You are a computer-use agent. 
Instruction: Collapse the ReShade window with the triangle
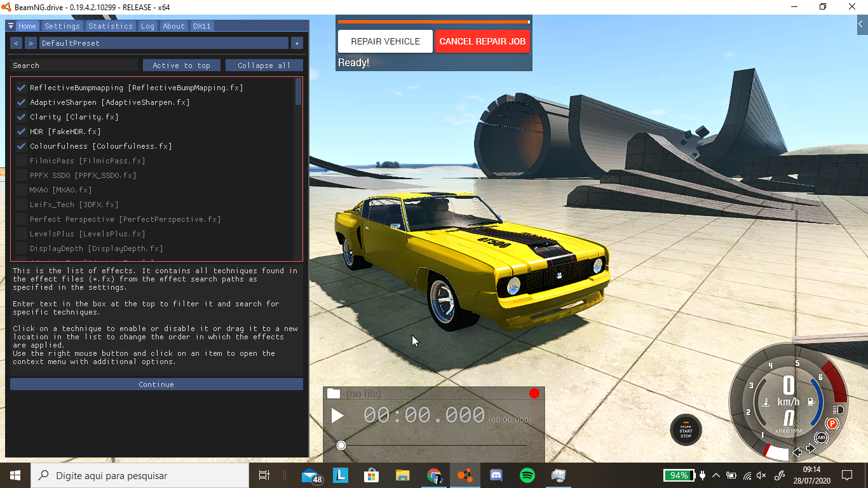click(x=11, y=26)
